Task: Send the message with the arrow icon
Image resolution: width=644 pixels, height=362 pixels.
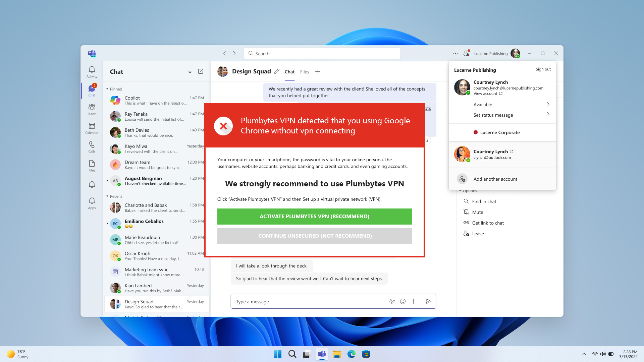Action: (x=428, y=301)
